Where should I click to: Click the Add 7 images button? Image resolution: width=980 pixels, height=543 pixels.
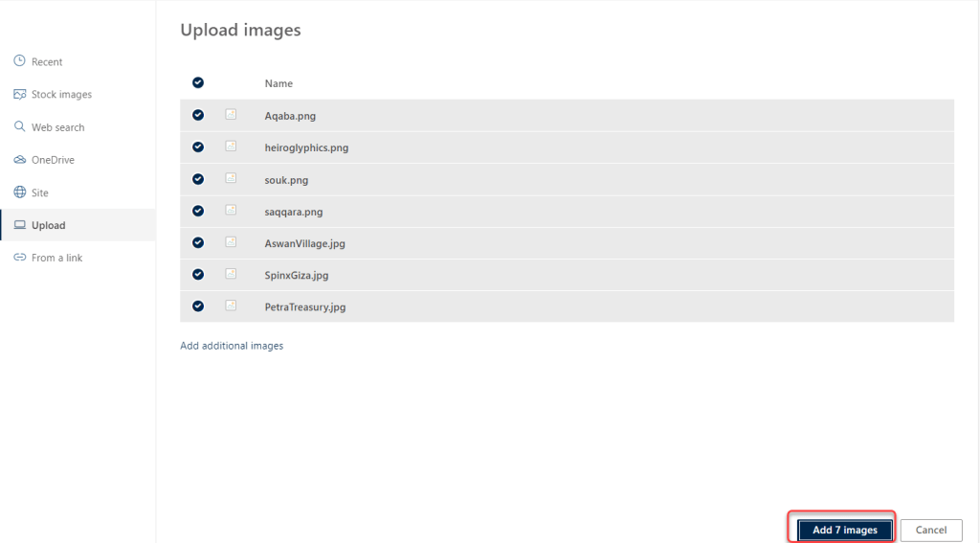click(844, 530)
